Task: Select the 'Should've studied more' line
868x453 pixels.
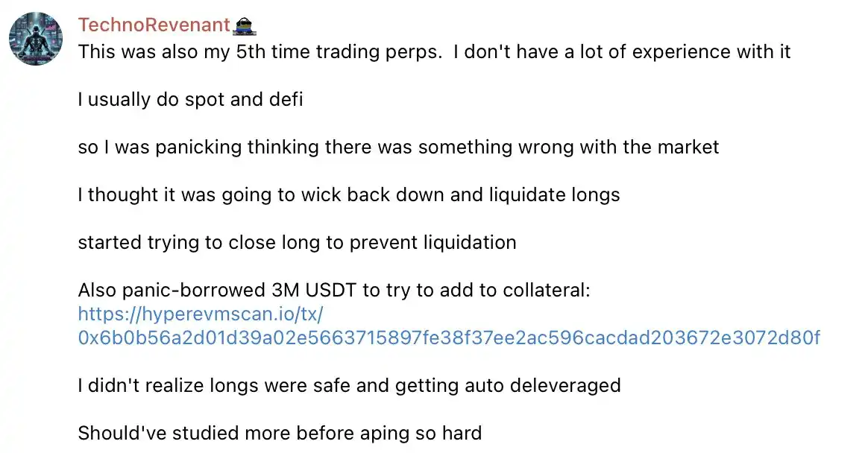Action: [x=280, y=433]
